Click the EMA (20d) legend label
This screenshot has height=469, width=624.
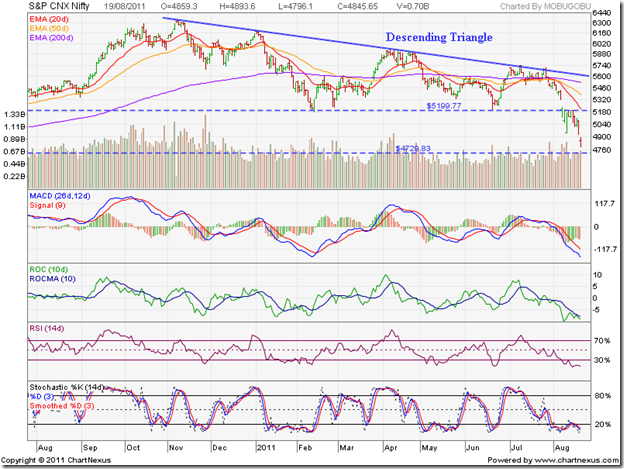point(49,19)
